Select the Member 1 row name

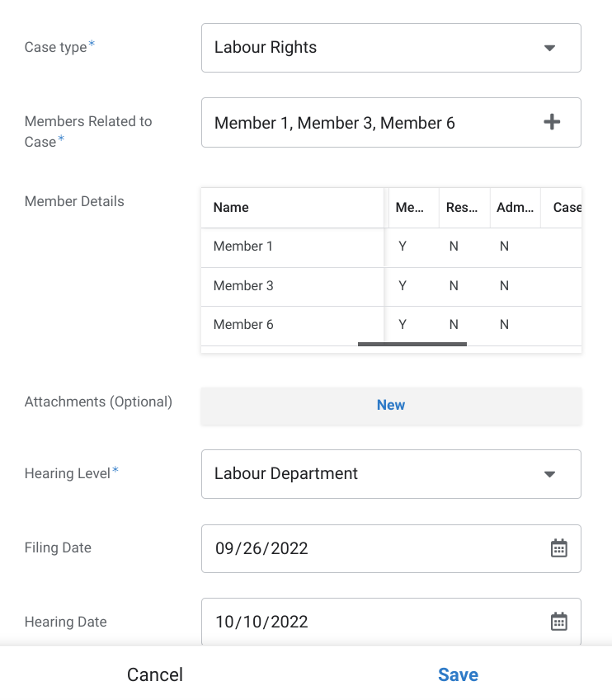243,246
